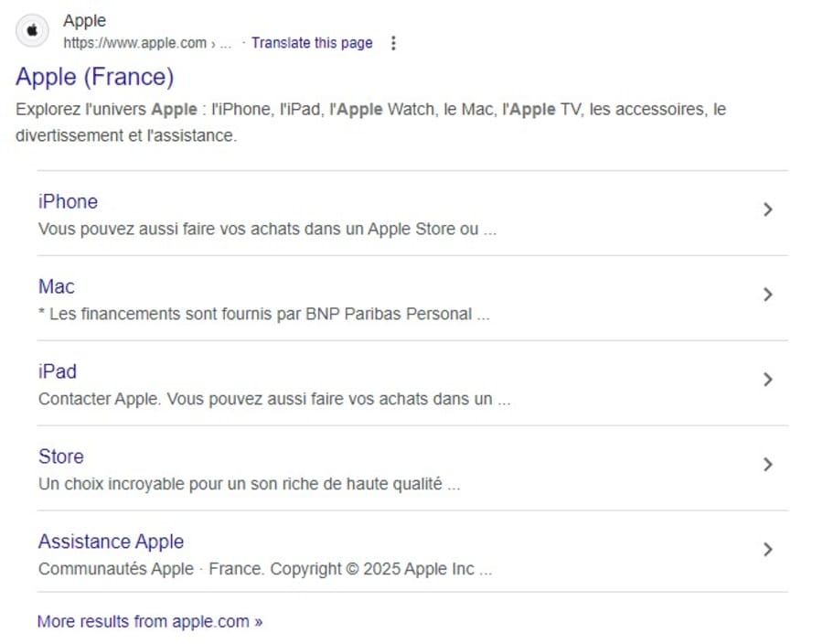
Task: Click the 'Apple' site name text
Action: [x=84, y=20]
